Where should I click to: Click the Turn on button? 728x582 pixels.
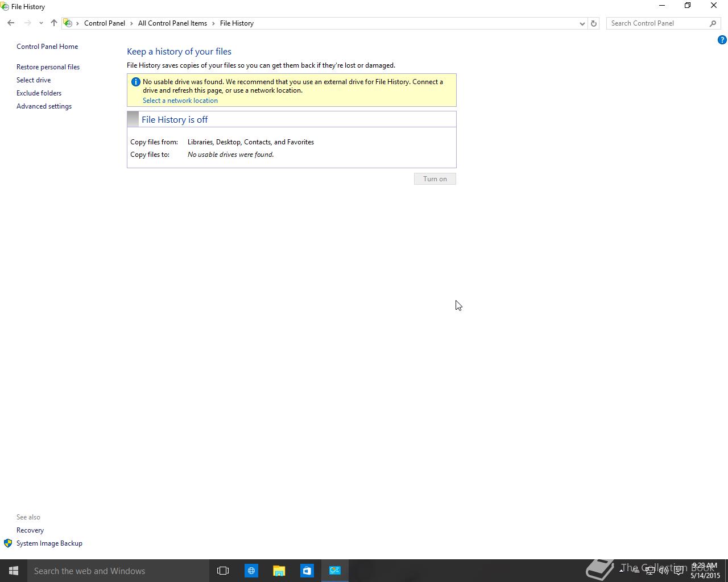(435, 179)
